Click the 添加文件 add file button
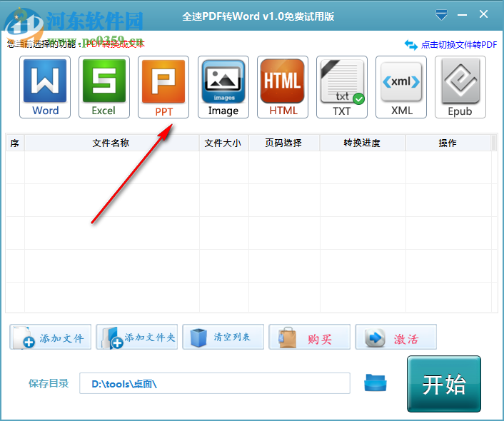 (x=51, y=337)
